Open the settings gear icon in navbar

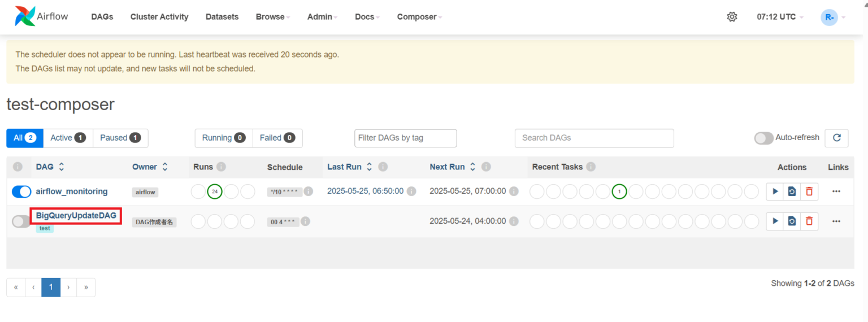(x=732, y=17)
